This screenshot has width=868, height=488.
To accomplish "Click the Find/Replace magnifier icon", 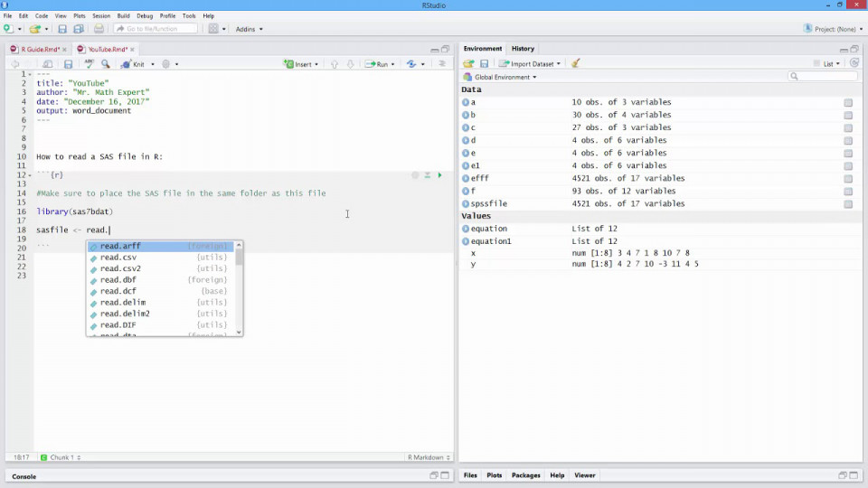I will pos(105,64).
